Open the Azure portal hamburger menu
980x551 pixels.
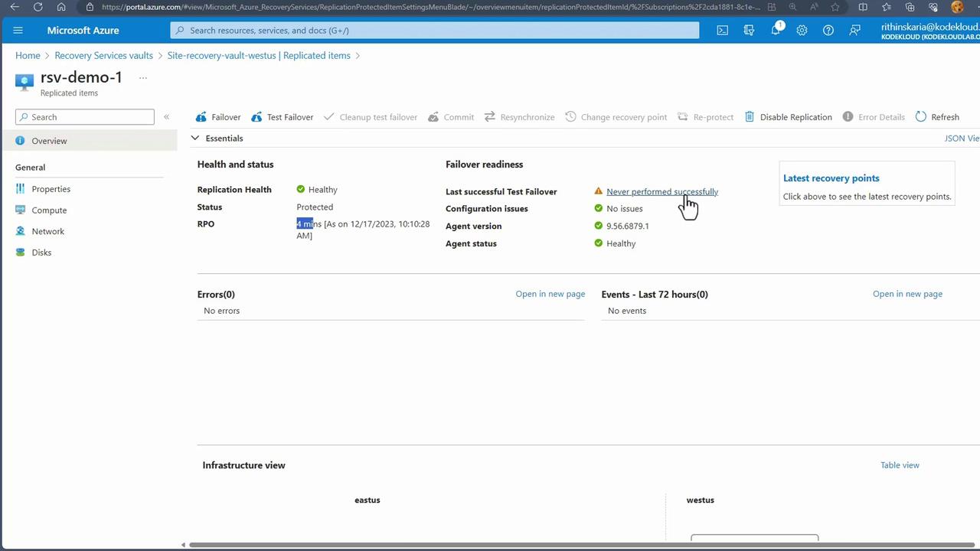tap(18, 31)
